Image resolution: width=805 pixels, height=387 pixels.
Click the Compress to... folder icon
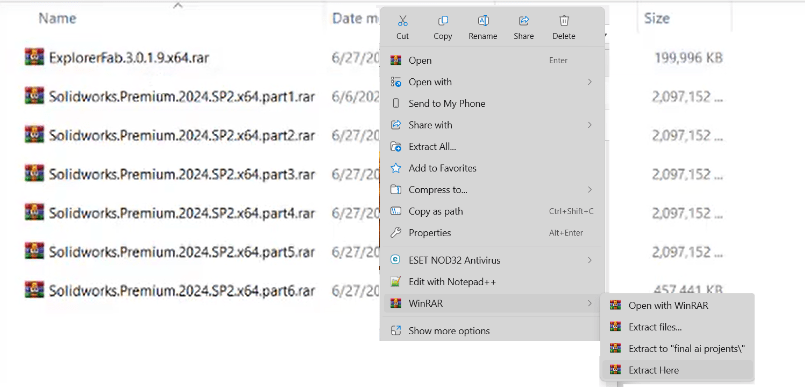395,190
